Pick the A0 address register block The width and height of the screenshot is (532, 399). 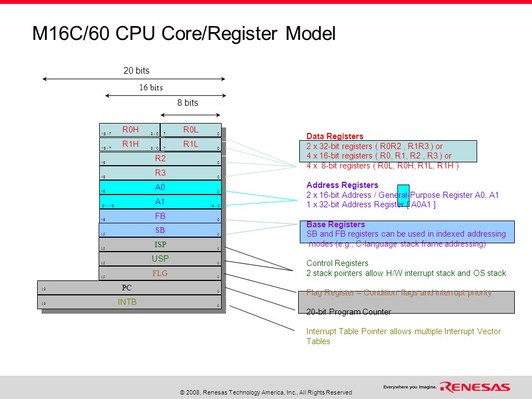(161, 187)
